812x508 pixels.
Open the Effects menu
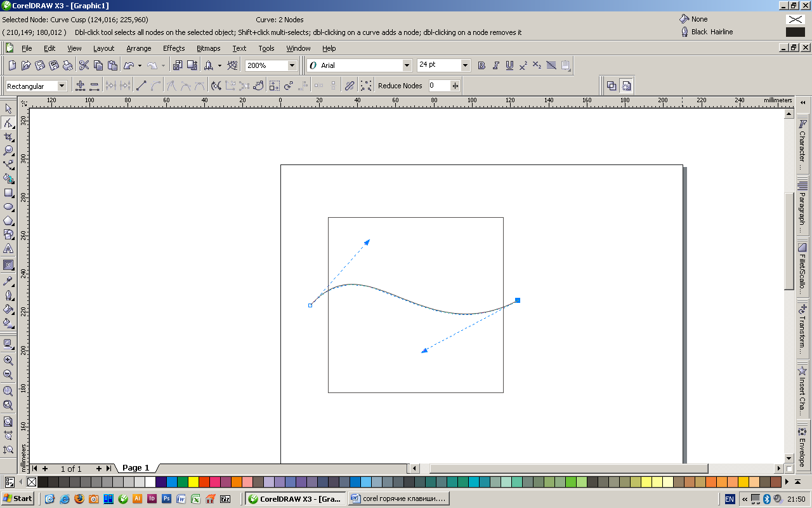tap(174, 48)
